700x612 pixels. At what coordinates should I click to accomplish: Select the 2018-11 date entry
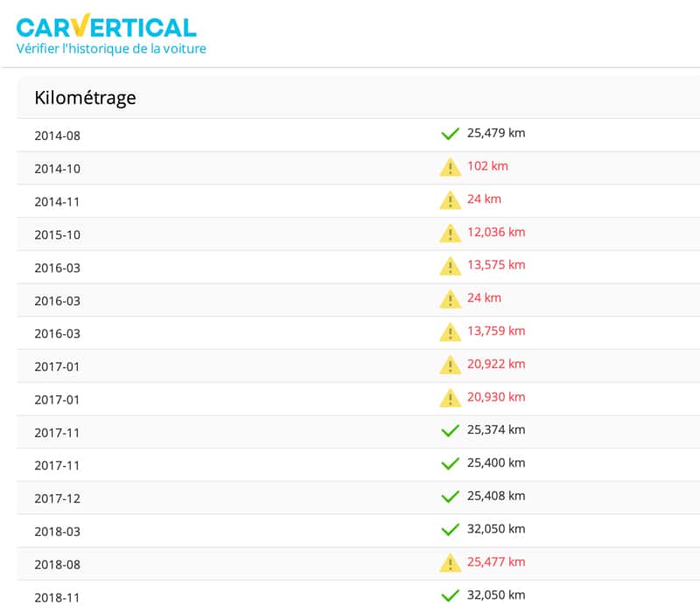tap(57, 598)
